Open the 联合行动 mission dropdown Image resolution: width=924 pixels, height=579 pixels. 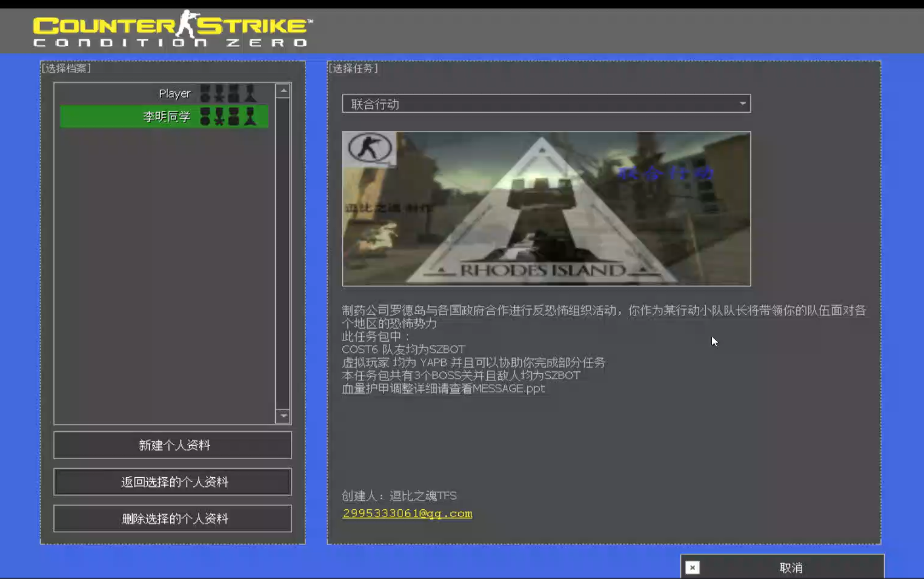547,104
